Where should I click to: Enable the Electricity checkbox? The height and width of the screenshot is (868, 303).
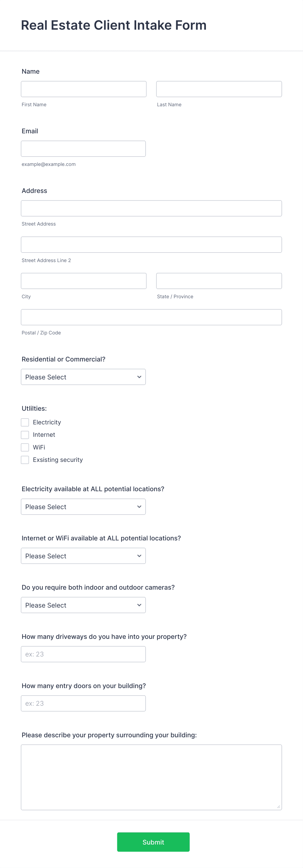pyautogui.click(x=24, y=422)
